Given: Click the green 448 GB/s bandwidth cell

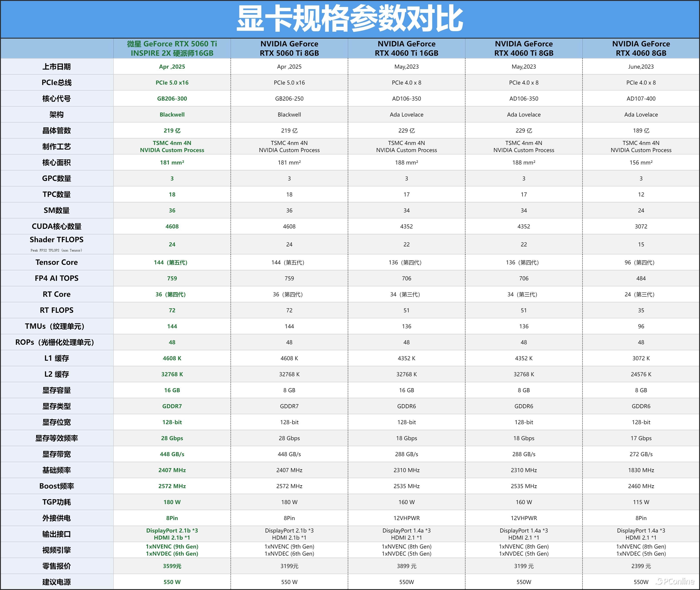Looking at the screenshot, I should tap(172, 454).
